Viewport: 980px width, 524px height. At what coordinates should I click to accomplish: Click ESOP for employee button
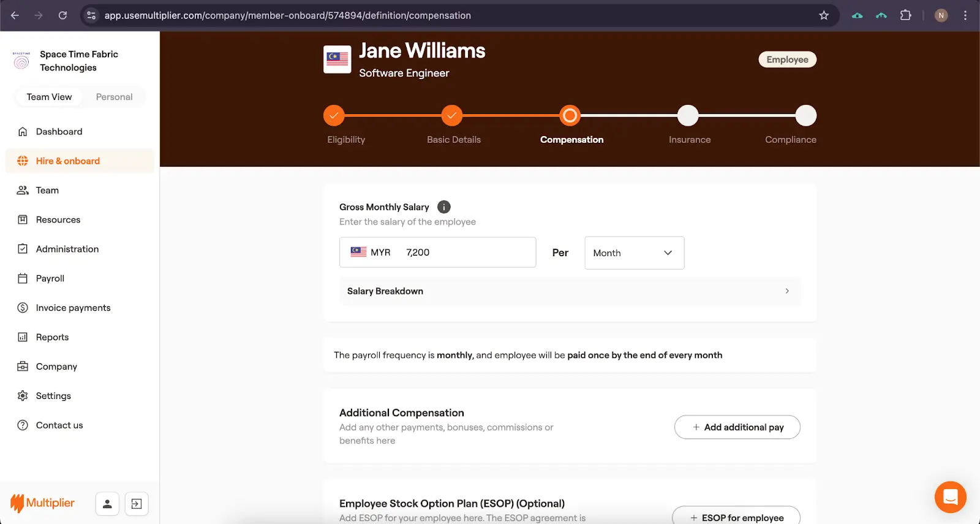(736, 515)
